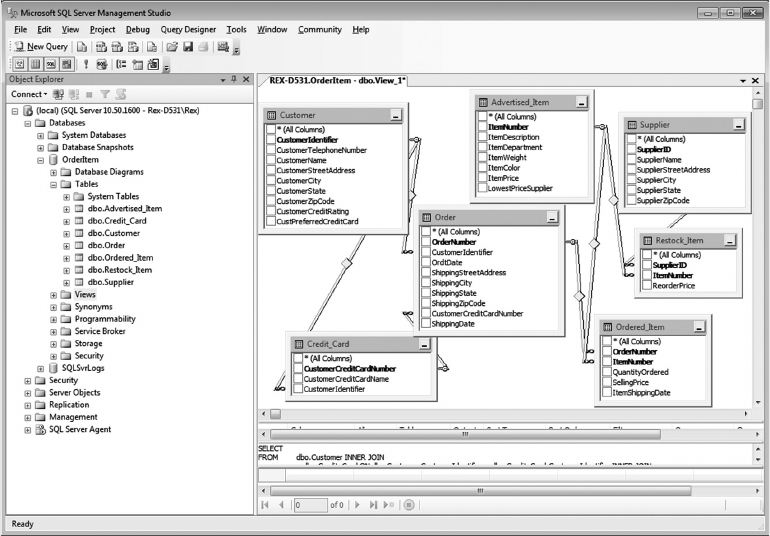The width and height of the screenshot is (770, 536).
Task: Click the Add Group By icon
Action: click(x=121, y=64)
